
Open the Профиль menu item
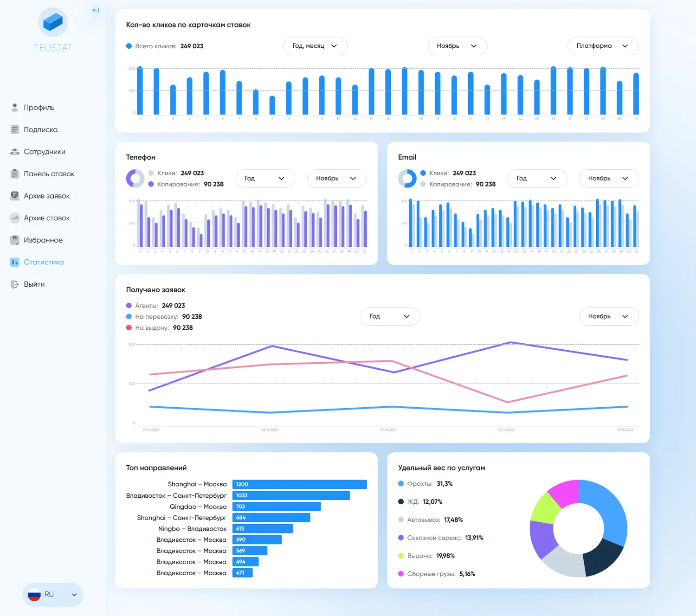[39, 108]
